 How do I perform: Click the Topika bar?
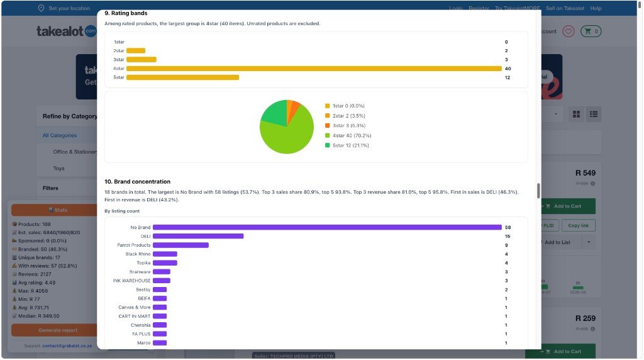(x=165, y=263)
